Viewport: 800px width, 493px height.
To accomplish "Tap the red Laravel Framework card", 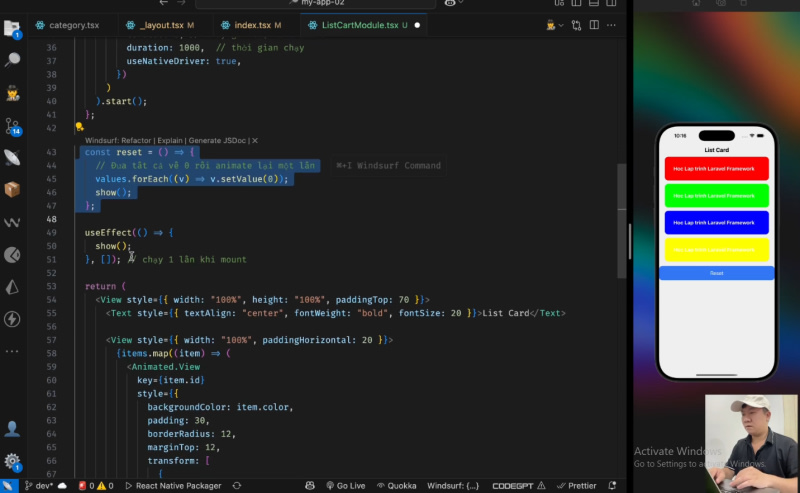I will pos(716,168).
